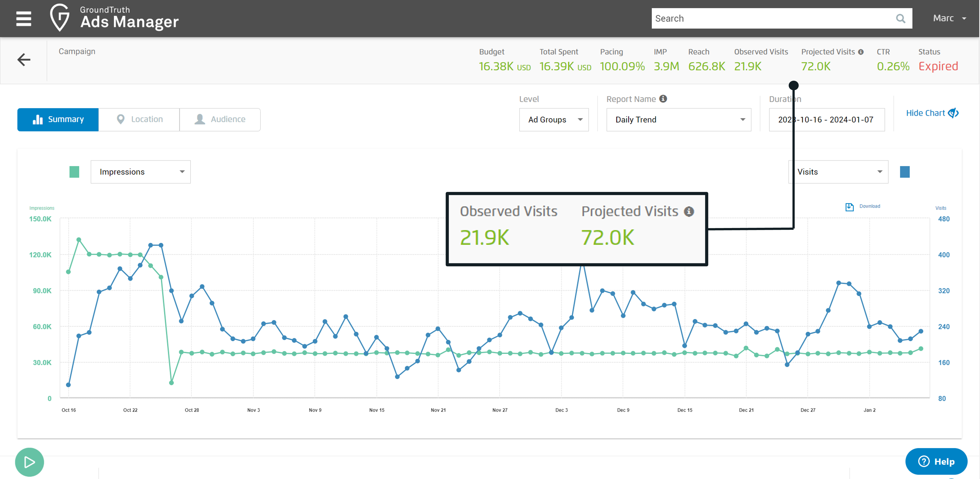The width and height of the screenshot is (980, 479).
Task: Click the Audience person icon
Action: pyautogui.click(x=200, y=119)
